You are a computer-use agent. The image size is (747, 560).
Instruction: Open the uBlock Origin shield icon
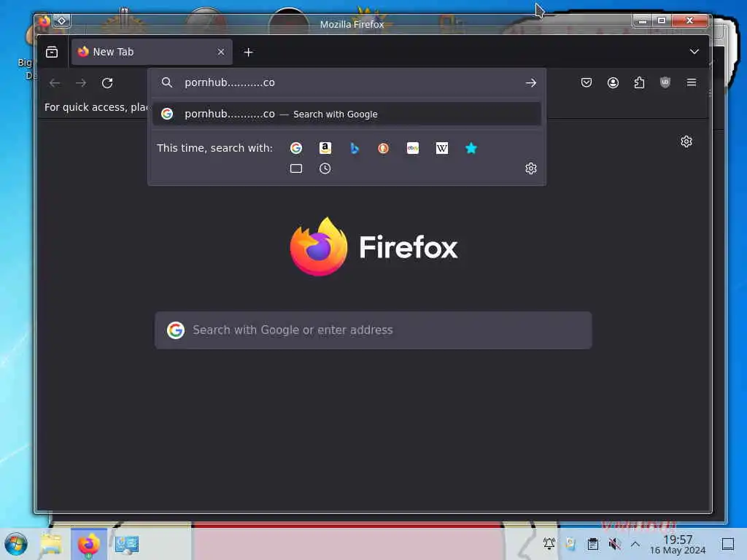point(665,82)
